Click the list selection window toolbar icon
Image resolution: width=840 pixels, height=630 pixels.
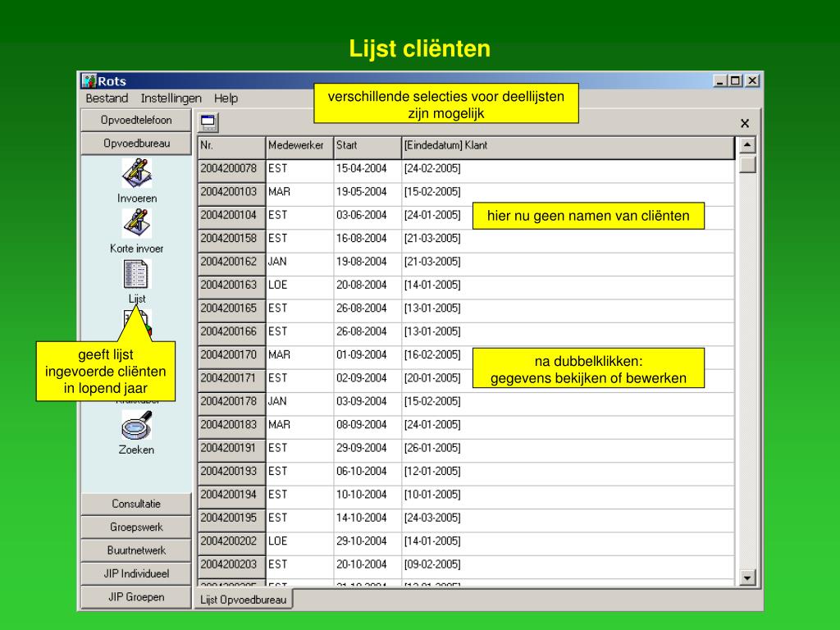[x=208, y=123]
